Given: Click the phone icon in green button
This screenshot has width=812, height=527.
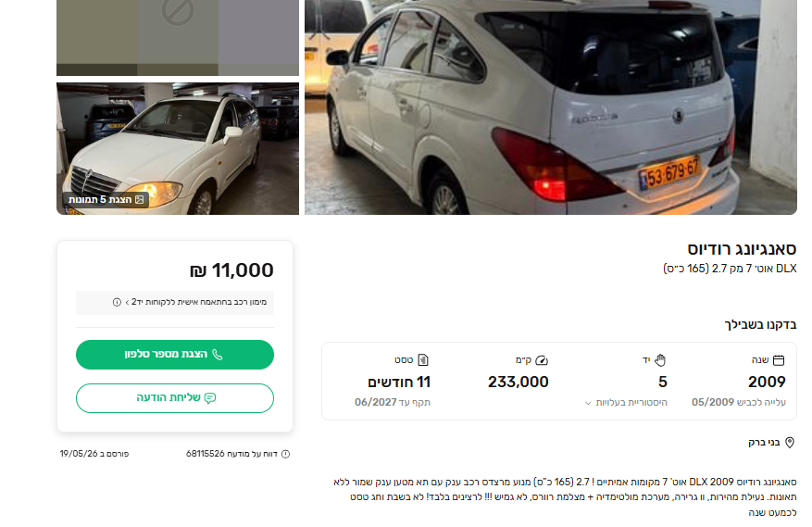Looking at the screenshot, I should (218, 355).
